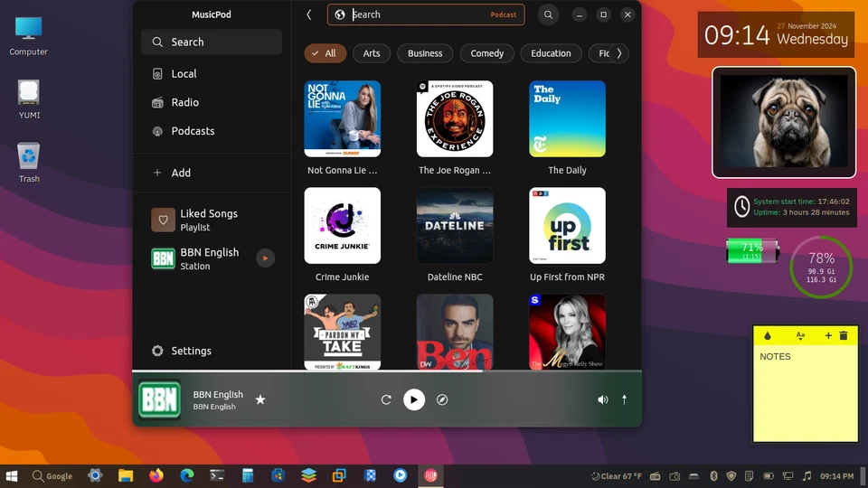The image size is (868, 488).
Task: Open Radio in the sidebar
Action: click(x=184, y=102)
